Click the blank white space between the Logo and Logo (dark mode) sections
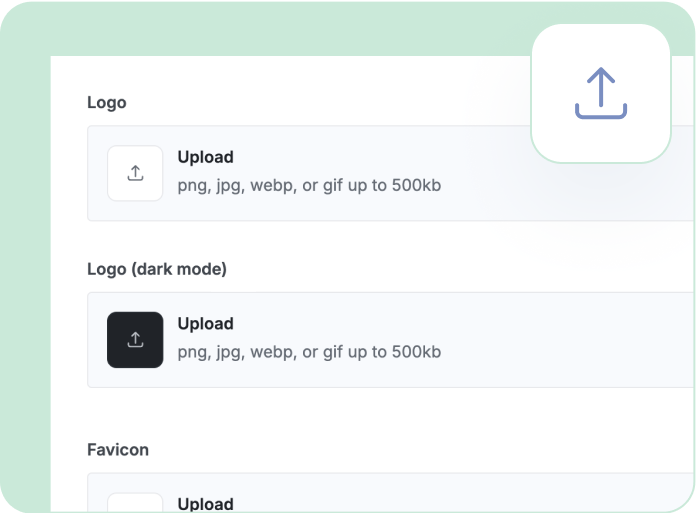 coord(400,245)
